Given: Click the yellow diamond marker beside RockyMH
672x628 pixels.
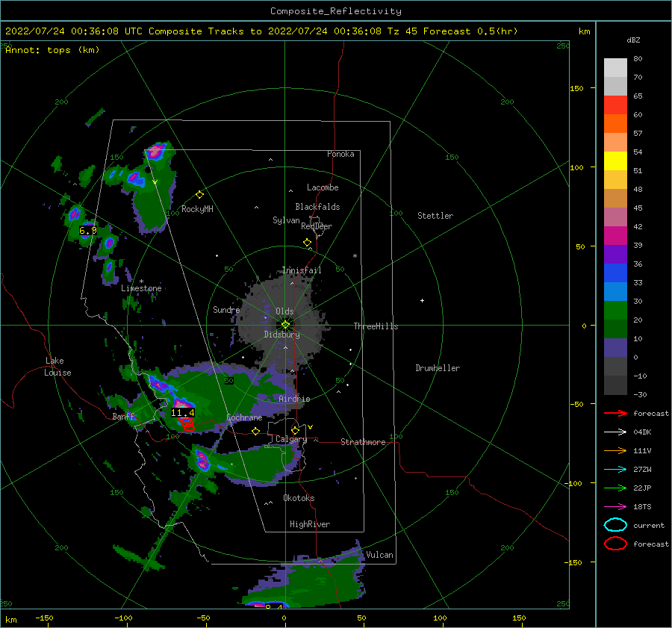Looking at the screenshot, I should tap(199, 195).
